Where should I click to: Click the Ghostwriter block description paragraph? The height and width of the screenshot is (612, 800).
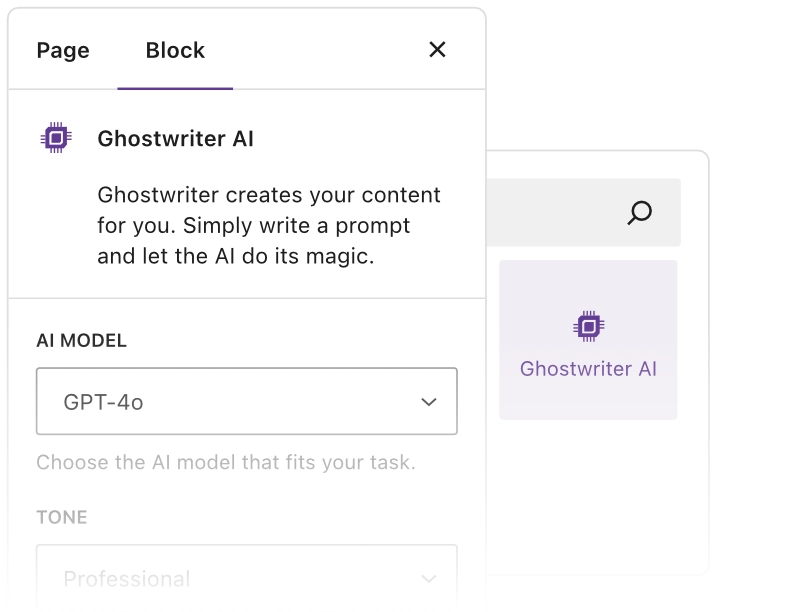[x=269, y=225]
